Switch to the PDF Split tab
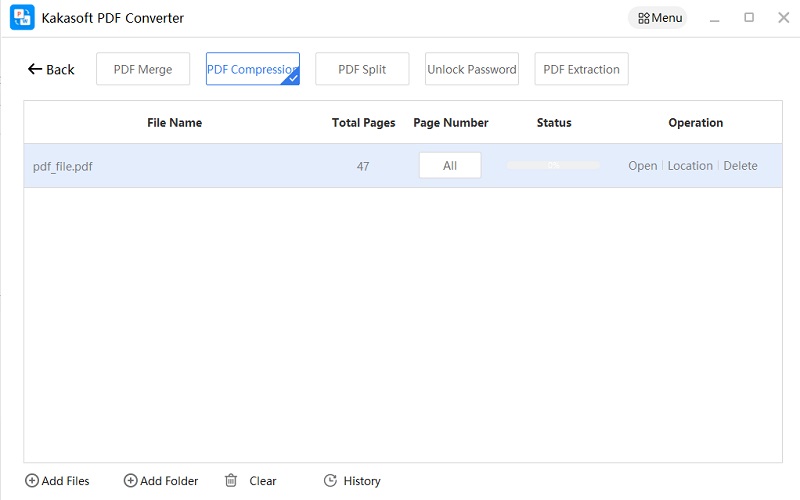Screen dimensions: 800x500 (362, 69)
